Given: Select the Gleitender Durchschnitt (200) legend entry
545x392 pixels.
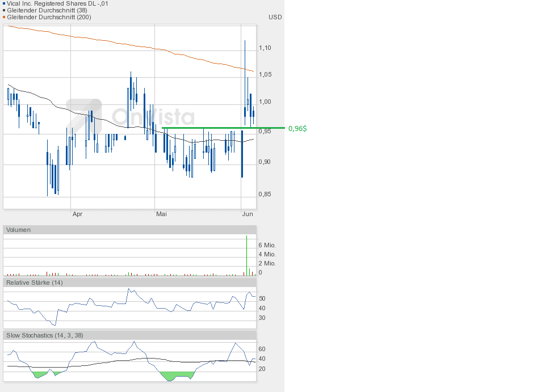Looking at the screenshot, I should [48, 17].
